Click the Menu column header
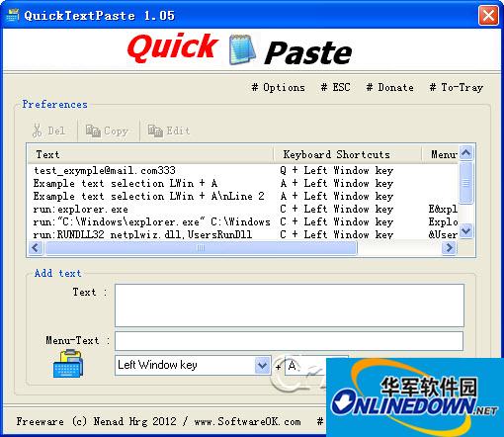Screen dimensions: 504x437 coord(440,154)
